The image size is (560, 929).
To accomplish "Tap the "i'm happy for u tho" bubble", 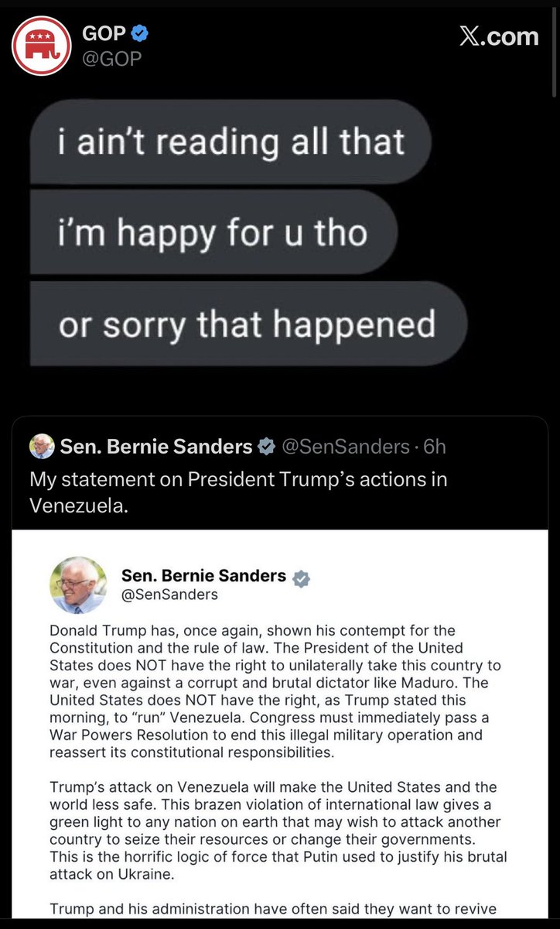I will (x=212, y=232).
